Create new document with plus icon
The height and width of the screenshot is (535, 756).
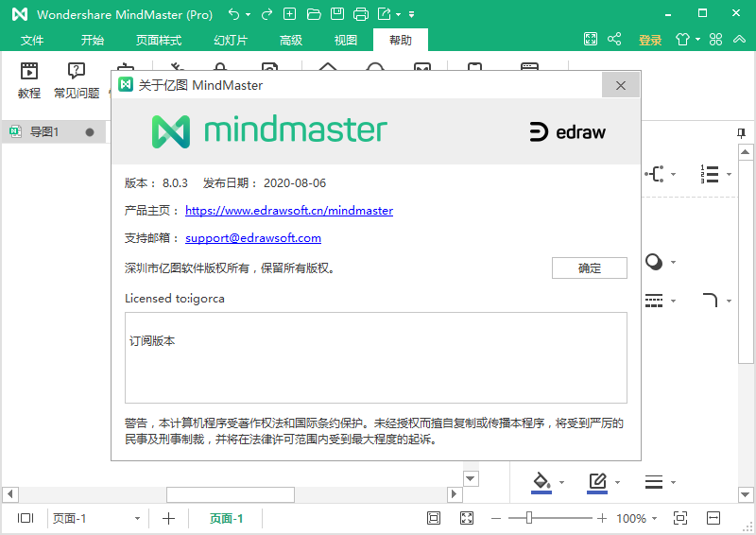tap(289, 14)
